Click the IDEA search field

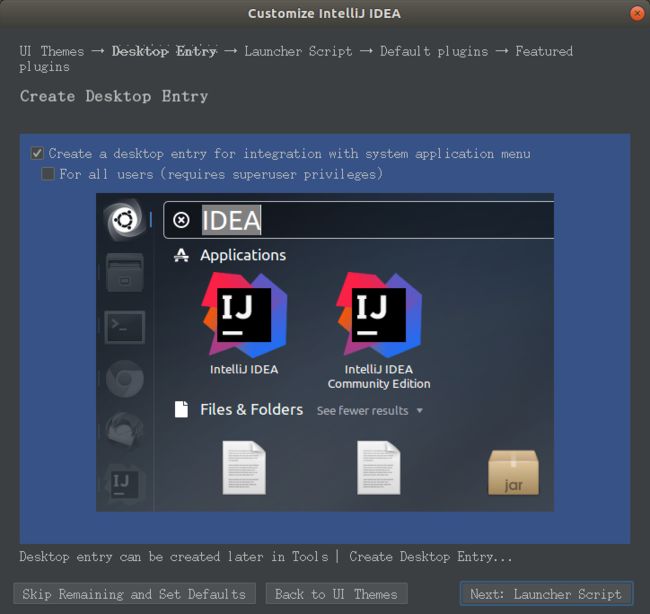coord(359,220)
